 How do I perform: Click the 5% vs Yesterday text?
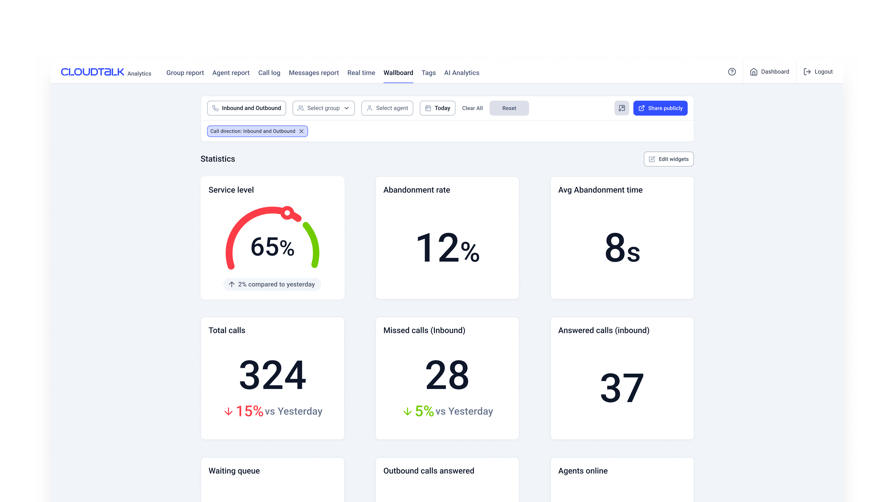(448, 411)
